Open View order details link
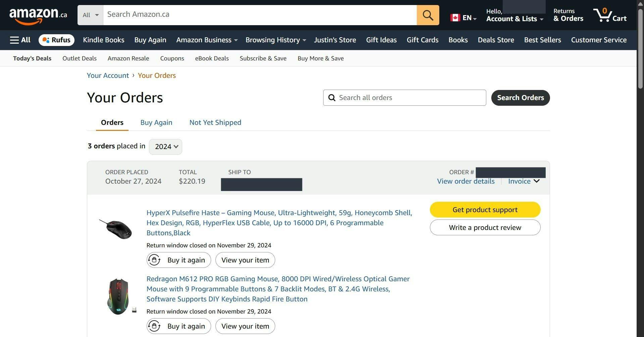The width and height of the screenshot is (644, 337). coord(465,181)
